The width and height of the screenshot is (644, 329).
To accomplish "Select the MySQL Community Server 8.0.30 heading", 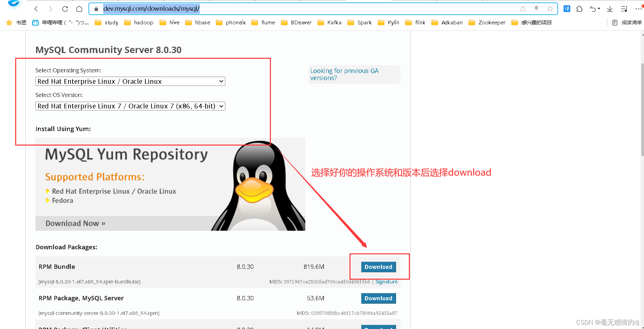I will pyautogui.click(x=108, y=50).
